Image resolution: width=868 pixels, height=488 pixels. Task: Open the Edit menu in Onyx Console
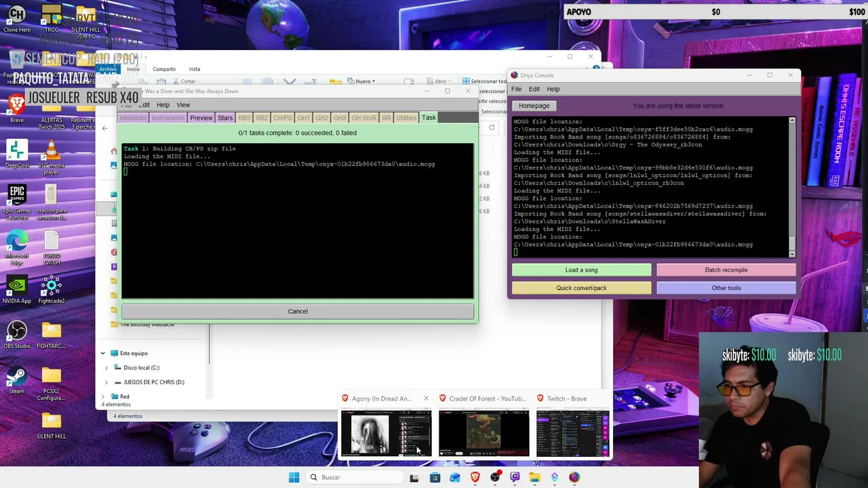(x=534, y=89)
